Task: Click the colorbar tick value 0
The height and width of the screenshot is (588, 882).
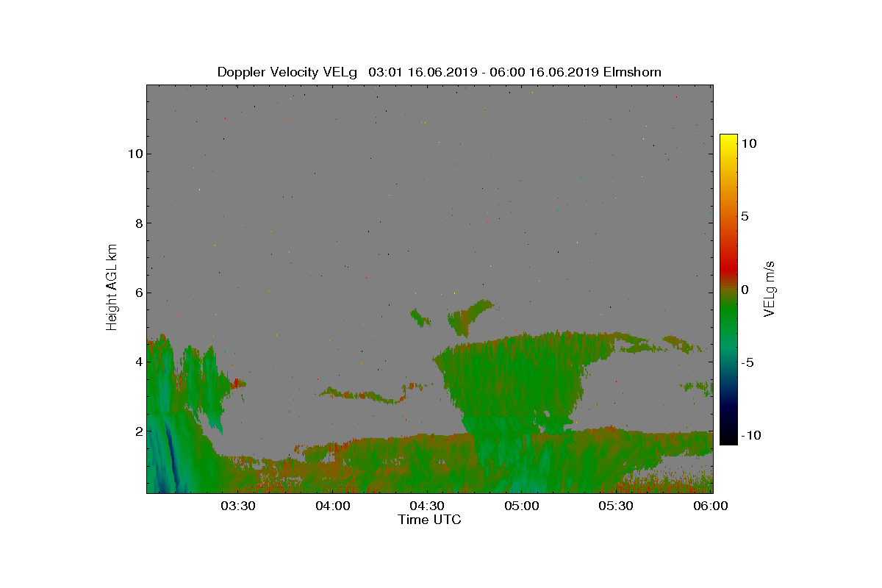Action: coord(745,290)
